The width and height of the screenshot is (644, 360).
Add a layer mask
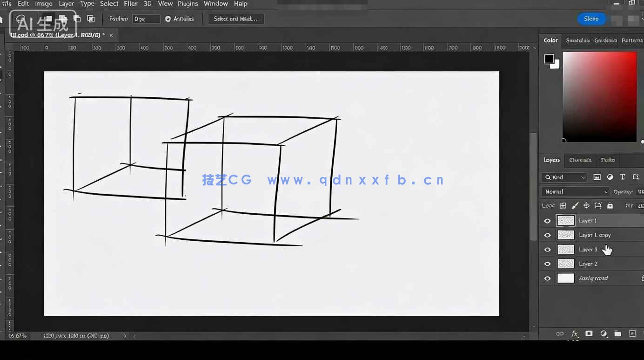[589, 334]
